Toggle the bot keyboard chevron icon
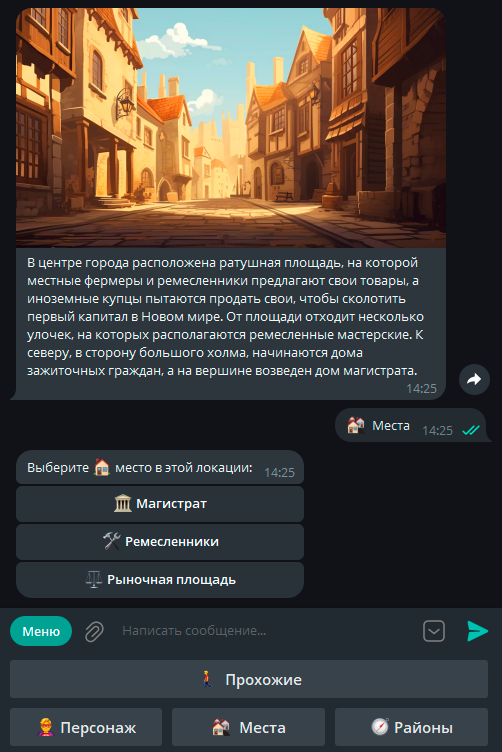This screenshot has width=502, height=752. [x=434, y=631]
